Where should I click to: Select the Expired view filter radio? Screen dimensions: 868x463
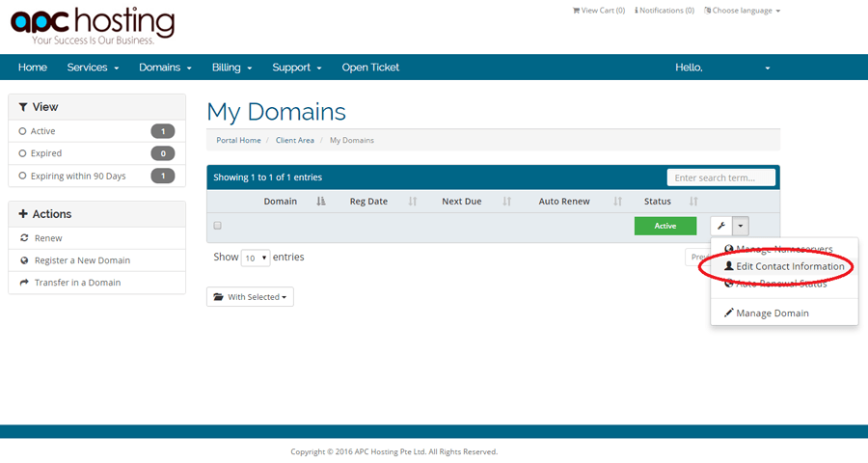(22, 153)
